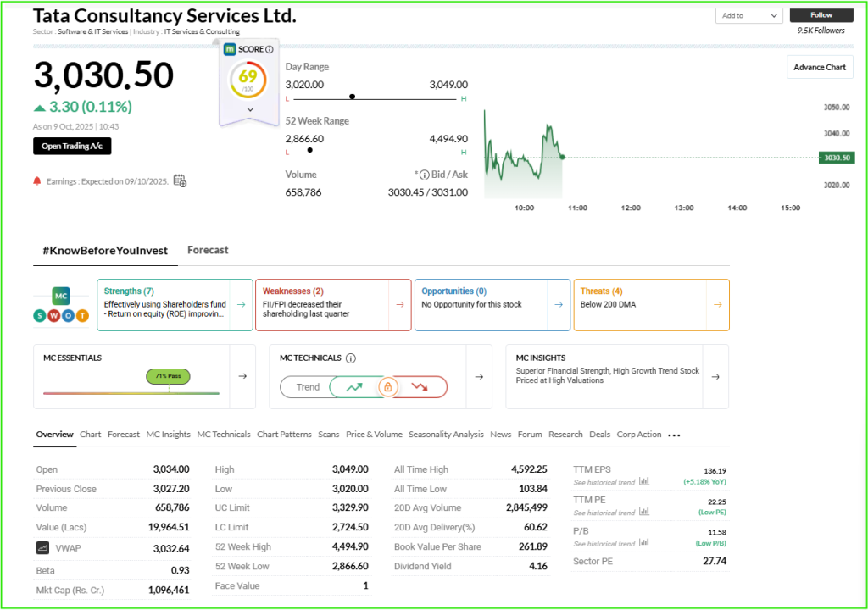The width and height of the screenshot is (868, 610).
Task: Click the Advance Chart button
Action: tap(819, 68)
